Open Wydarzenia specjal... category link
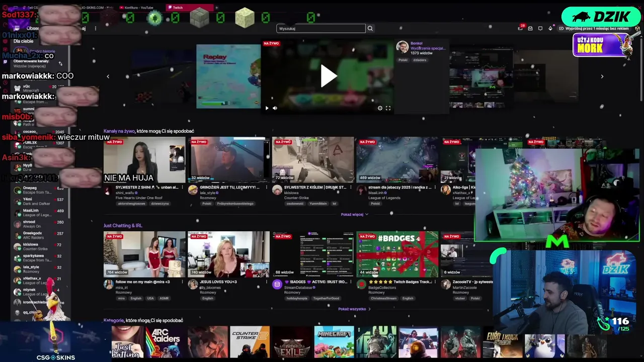This screenshot has width=644, height=362. tap(428, 48)
